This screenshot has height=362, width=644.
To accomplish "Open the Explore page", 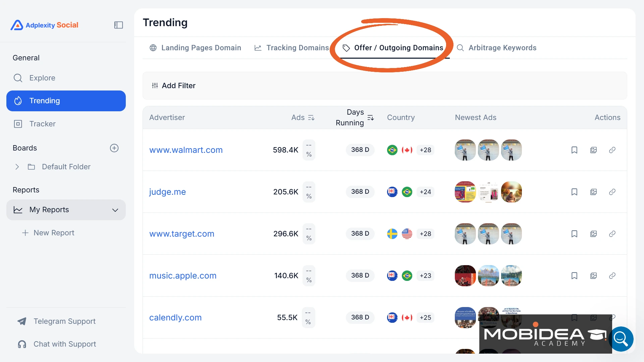I will 66,78.
